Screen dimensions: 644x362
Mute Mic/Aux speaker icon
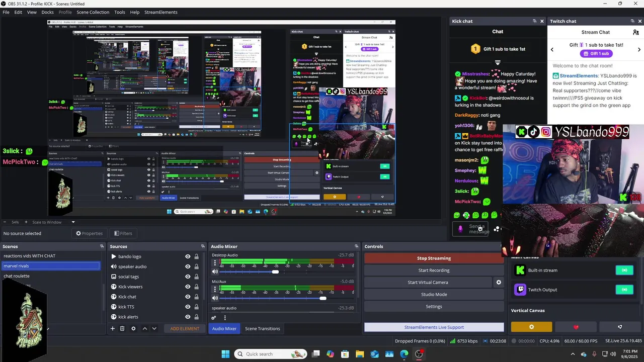[215, 298]
